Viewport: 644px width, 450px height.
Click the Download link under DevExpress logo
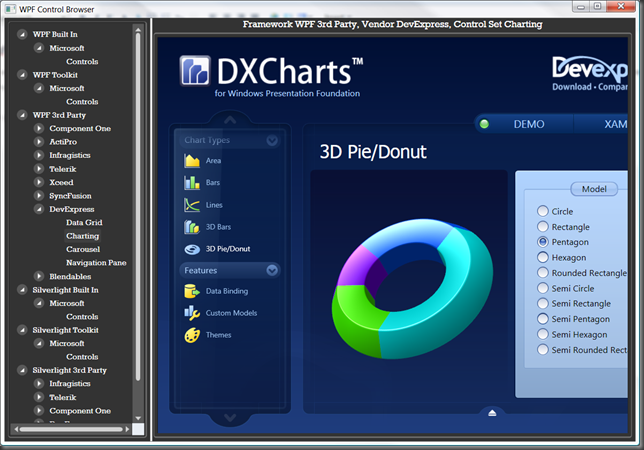[x=572, y=87]
